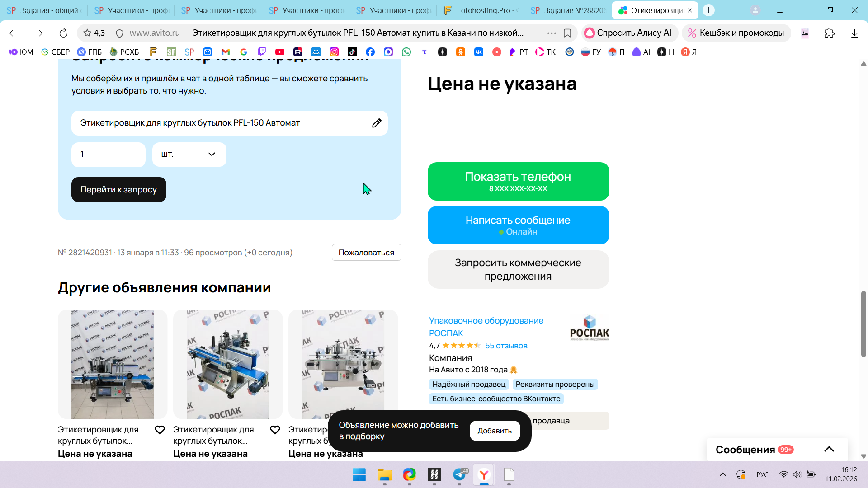Click the bookmark icon in address bar

[567, 33]
